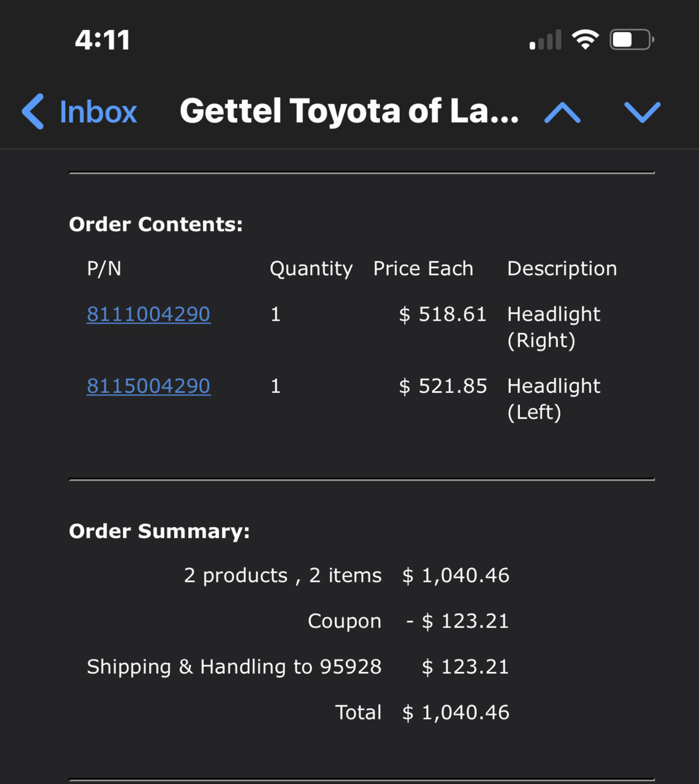
Task: Tap the Shipping & Handling to 95928 line
Action: [x=298, y=666]
